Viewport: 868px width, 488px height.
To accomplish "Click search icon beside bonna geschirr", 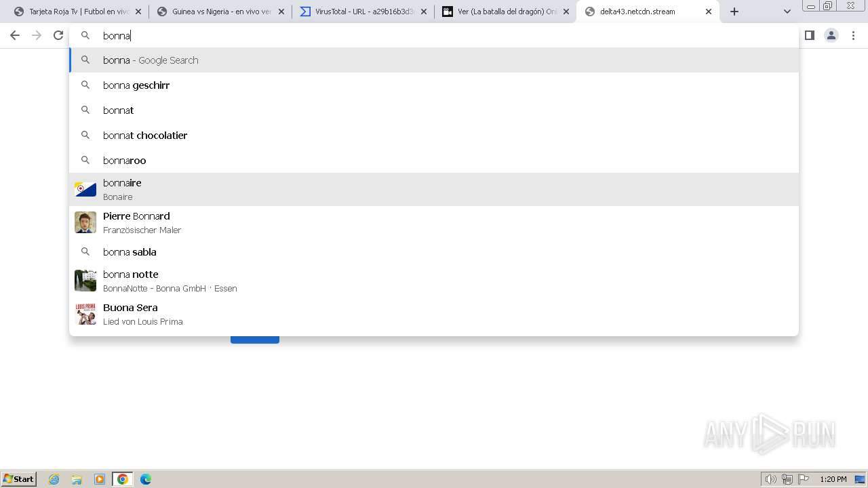I will pyautogui.click(x=85, y=85).
